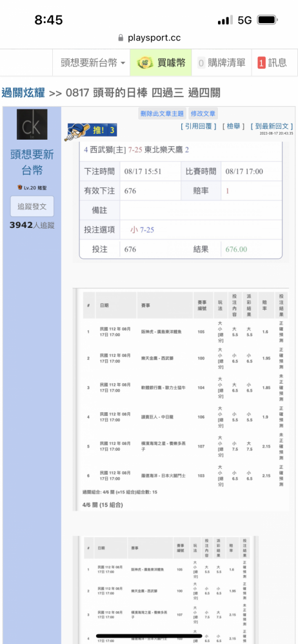The image size is (298, 644).
Task: Go to 過關炫耀 forum section
Action: (23, 93)
